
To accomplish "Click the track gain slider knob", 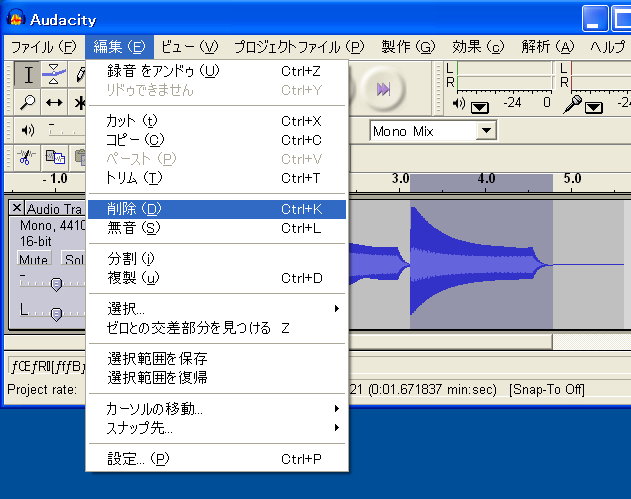I will tap(56, 284).
